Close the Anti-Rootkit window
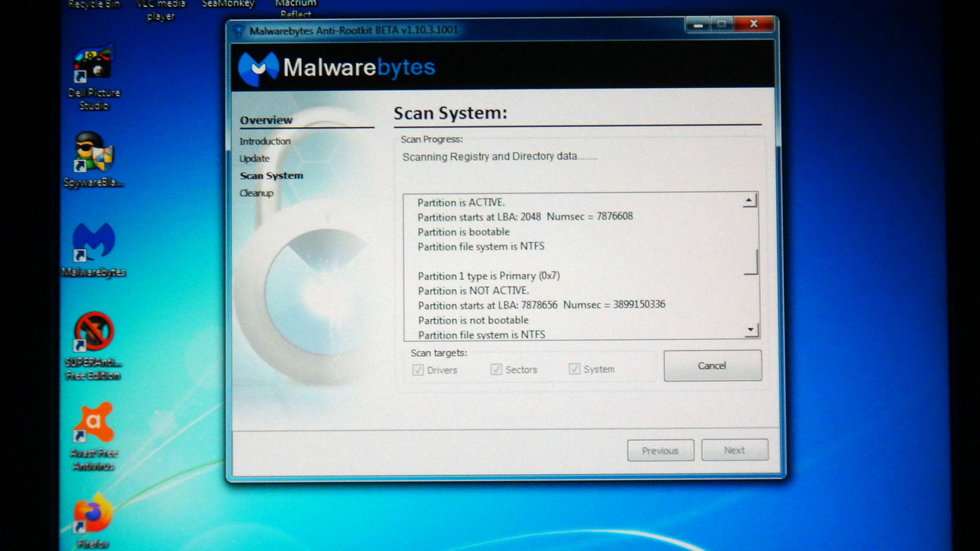The height and width of the screenshot is (551, 980). pyautogui.click(x=754, y=24)
